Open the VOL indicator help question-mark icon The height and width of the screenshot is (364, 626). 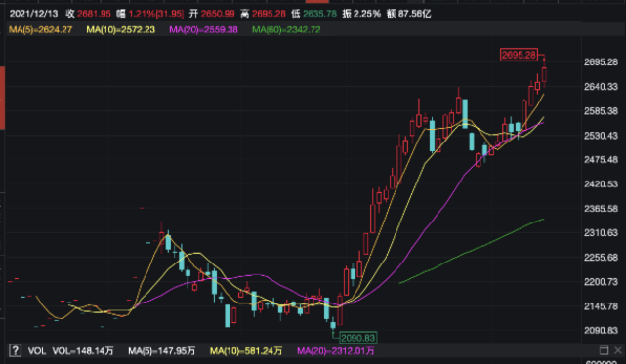pos(15,351)
